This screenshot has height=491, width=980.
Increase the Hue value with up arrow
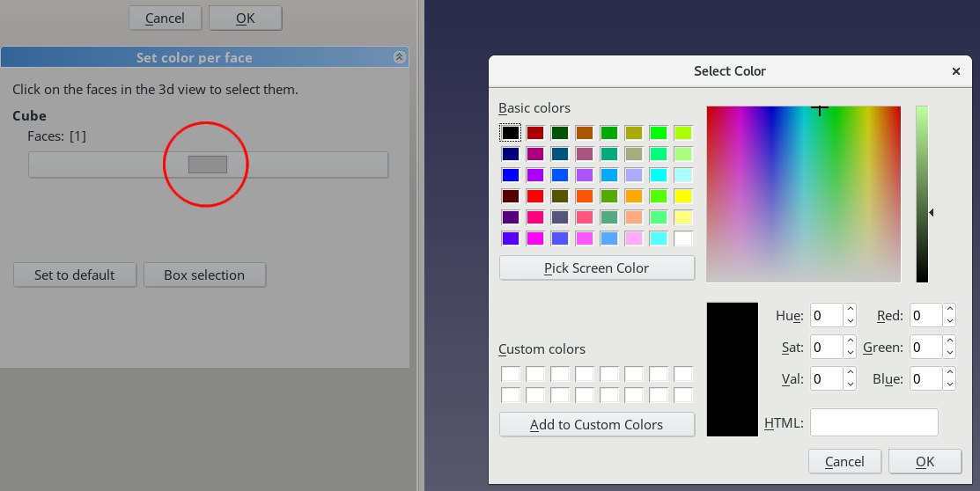[850, 311]
